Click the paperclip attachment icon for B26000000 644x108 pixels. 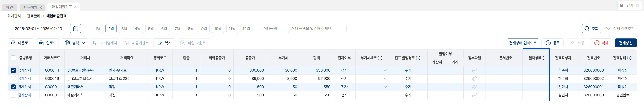[474, 95]
